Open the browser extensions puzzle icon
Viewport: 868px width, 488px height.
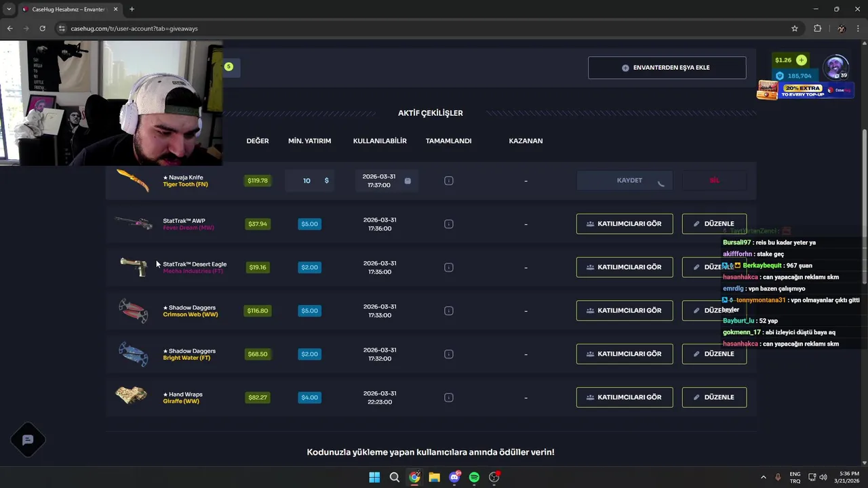click(x=817, y=28)
